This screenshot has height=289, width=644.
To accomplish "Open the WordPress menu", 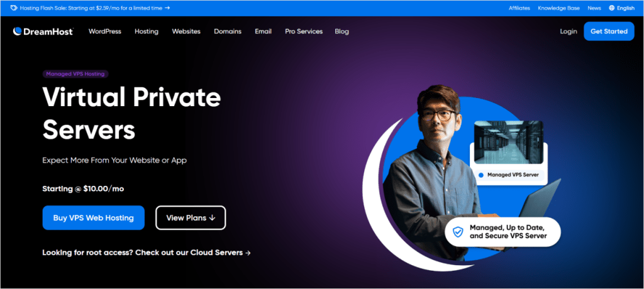I will (x=105, y=31).
